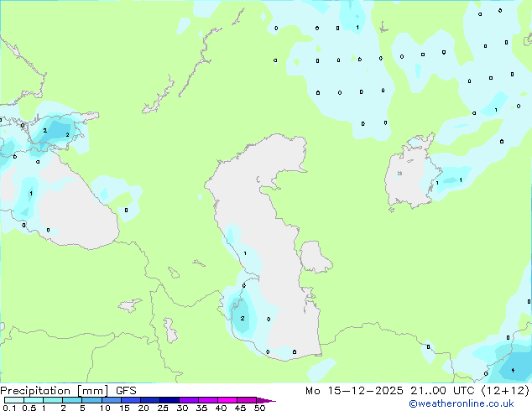Click the legend value "35"
The width and height of the screenshot is (532, 411).
pos(201,408)
